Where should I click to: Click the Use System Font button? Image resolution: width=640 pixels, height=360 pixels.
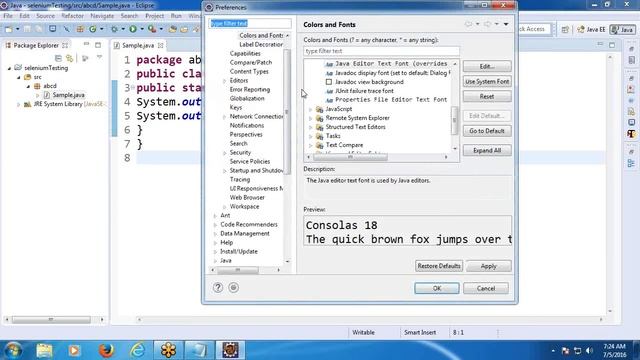(487, 81)
